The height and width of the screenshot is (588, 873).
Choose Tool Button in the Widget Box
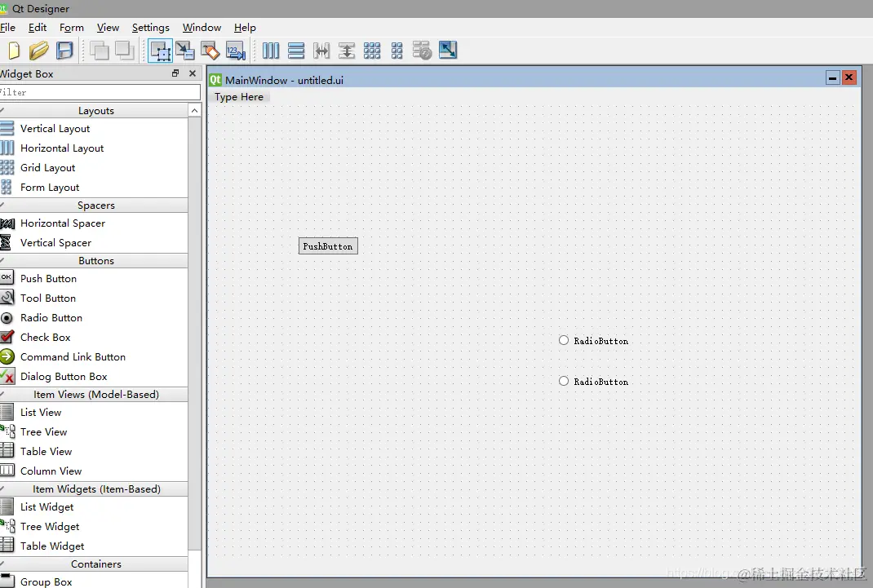(94, 298)
